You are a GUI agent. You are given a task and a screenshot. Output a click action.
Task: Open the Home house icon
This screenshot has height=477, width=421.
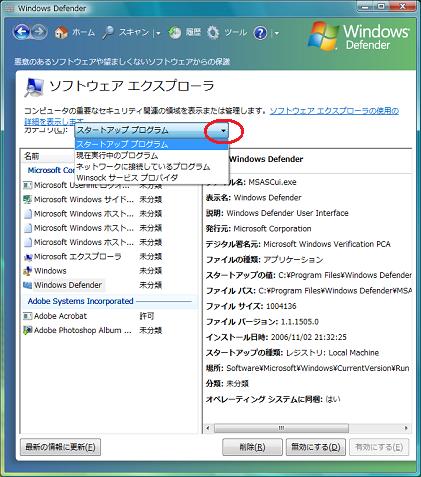click(61, 33)
